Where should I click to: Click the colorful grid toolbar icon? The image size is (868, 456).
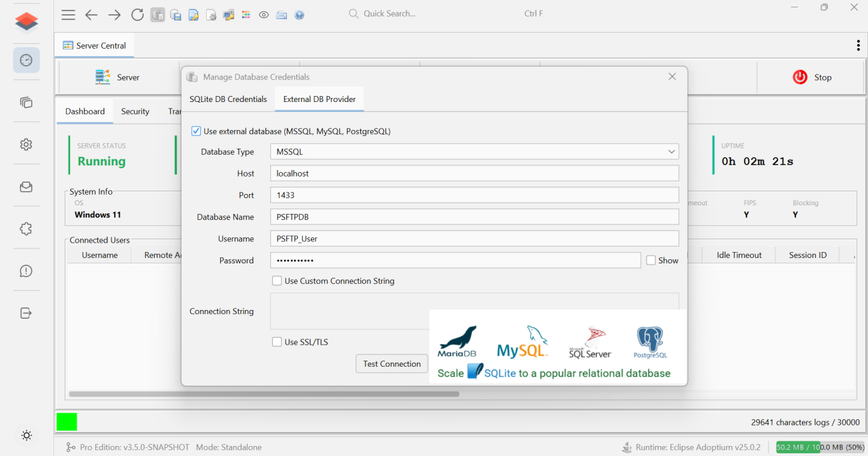coord(246,14)
